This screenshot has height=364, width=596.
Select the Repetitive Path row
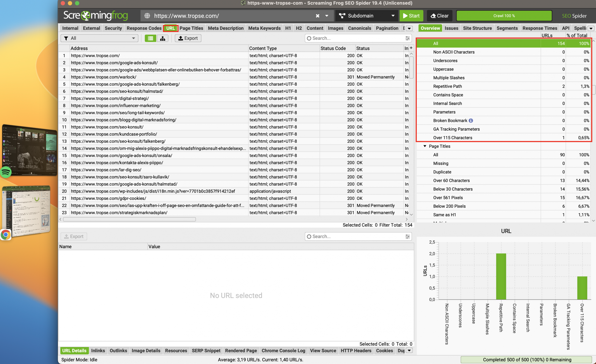[504, 86]
